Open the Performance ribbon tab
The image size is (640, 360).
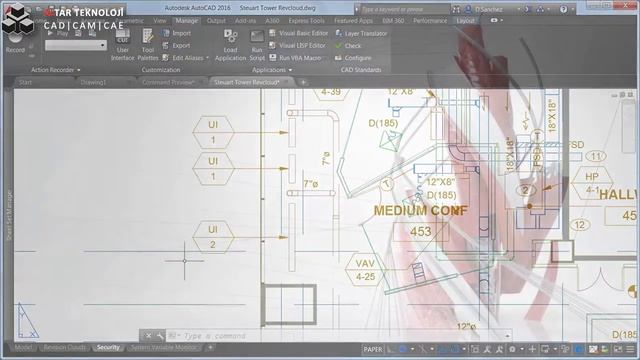tap(430, 20)
